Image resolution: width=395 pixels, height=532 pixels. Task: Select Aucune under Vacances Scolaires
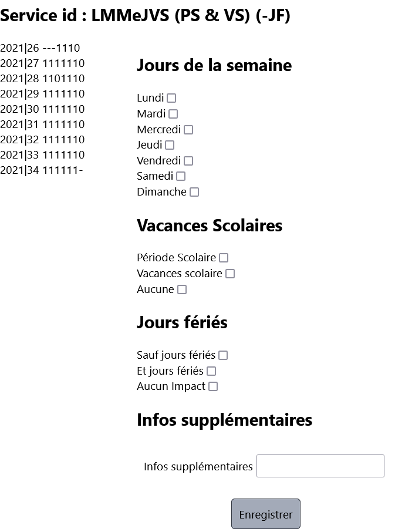[x=182, y=289]
